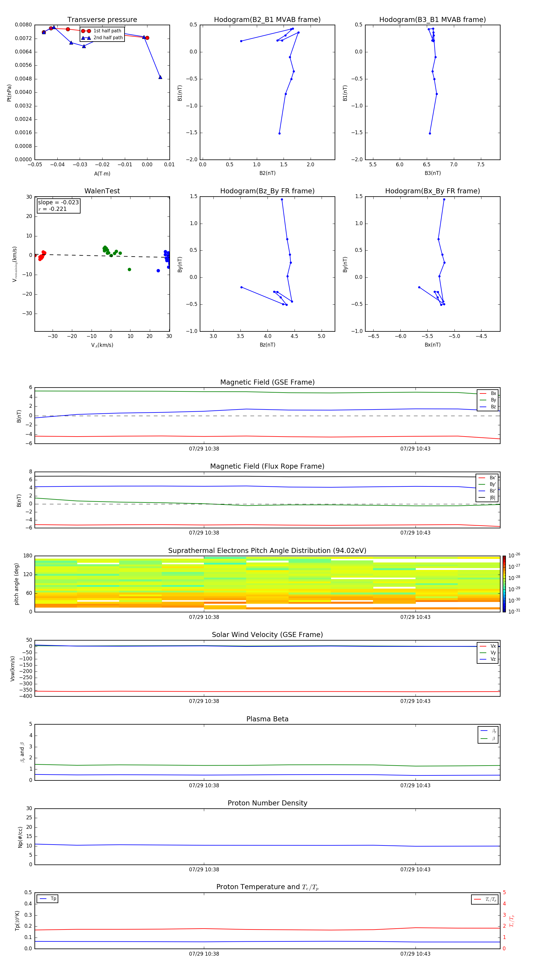This screenshot has width=535, height=980.
Task: Click the 'V_A(km/s)' x-axis label
Action: click(102, 345)
